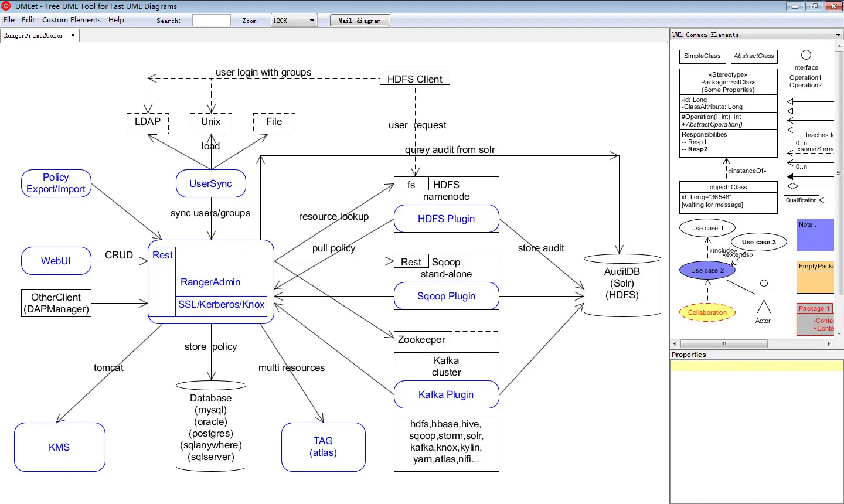Select the EmptyPackage palette element
Screen dimensions: 844x504
coord(815,277)
